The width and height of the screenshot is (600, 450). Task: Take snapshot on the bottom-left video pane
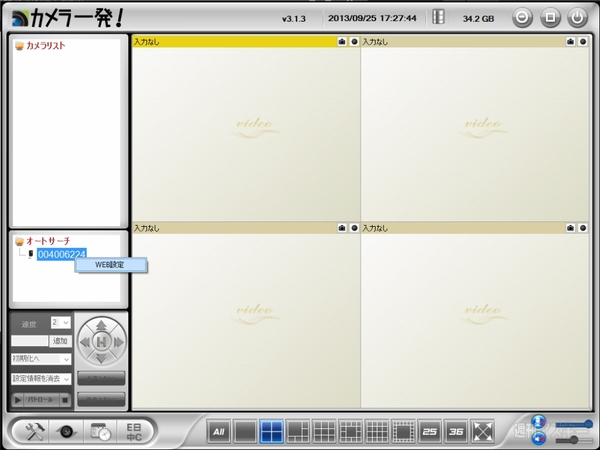(x=342, y=228)
